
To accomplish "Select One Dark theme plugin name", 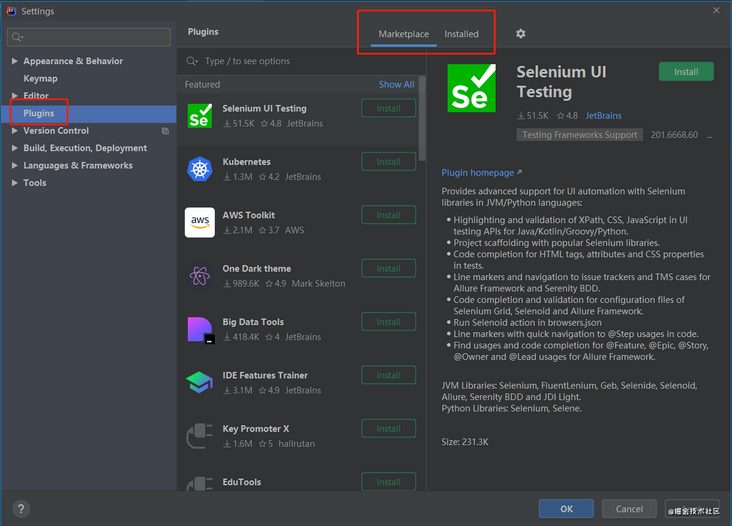I will coord(256,269).
